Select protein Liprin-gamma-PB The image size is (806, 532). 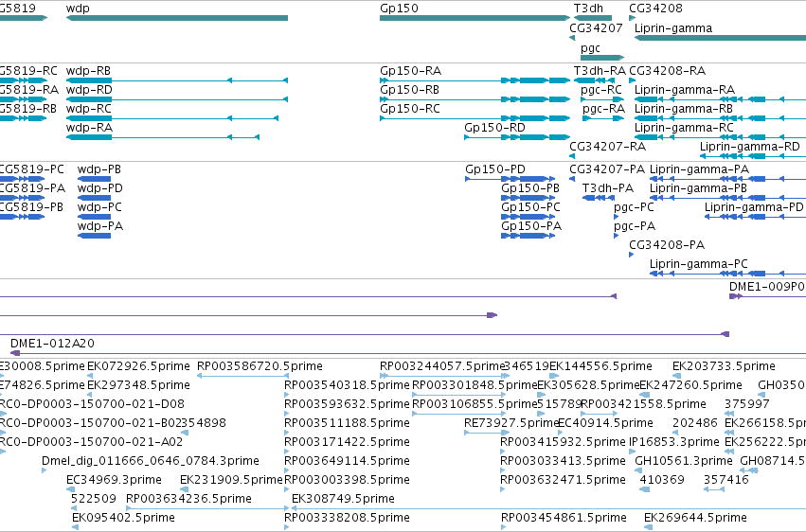point(728,198)
